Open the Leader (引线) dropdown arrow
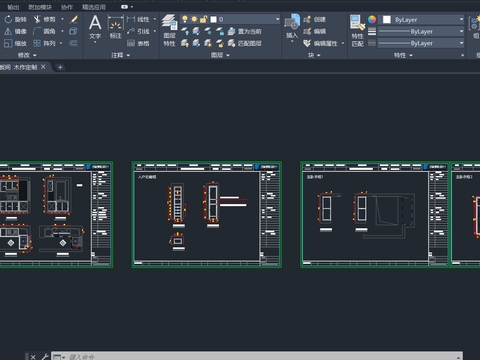The width and height of the screenshot is (480, 360). tap(155, 31)
